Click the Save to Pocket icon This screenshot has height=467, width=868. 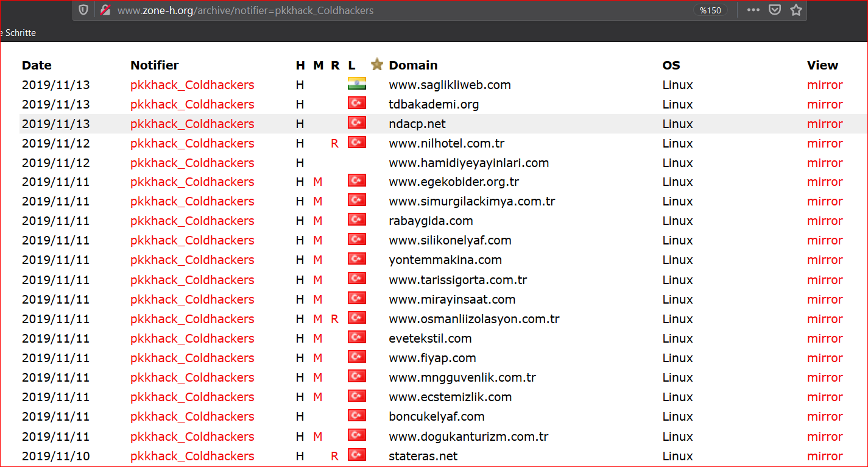(774, 10)
